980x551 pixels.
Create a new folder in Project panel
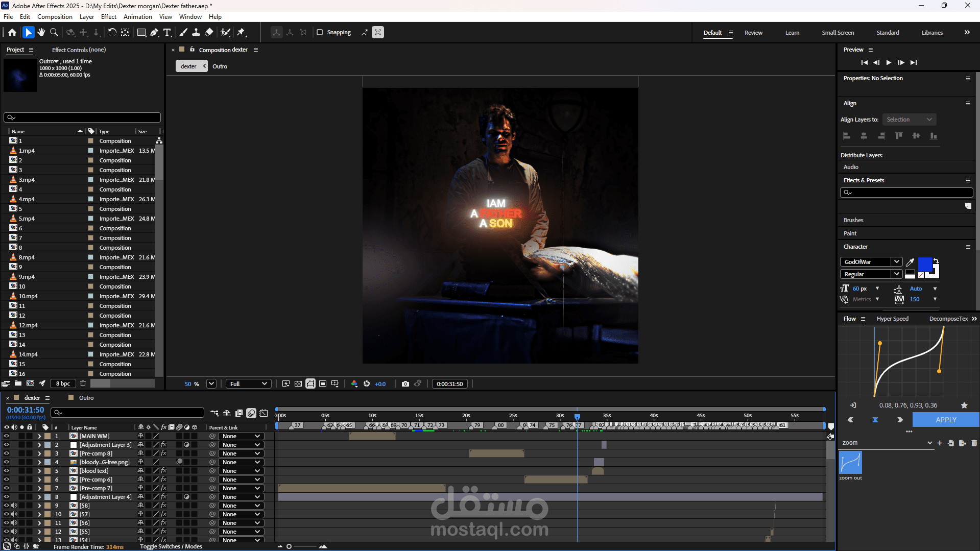[x=18, y=384]
